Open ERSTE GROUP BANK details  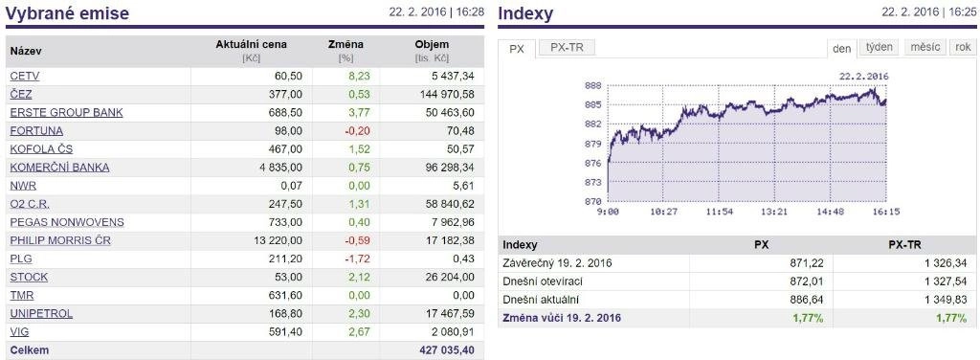(x=66, y=113)
